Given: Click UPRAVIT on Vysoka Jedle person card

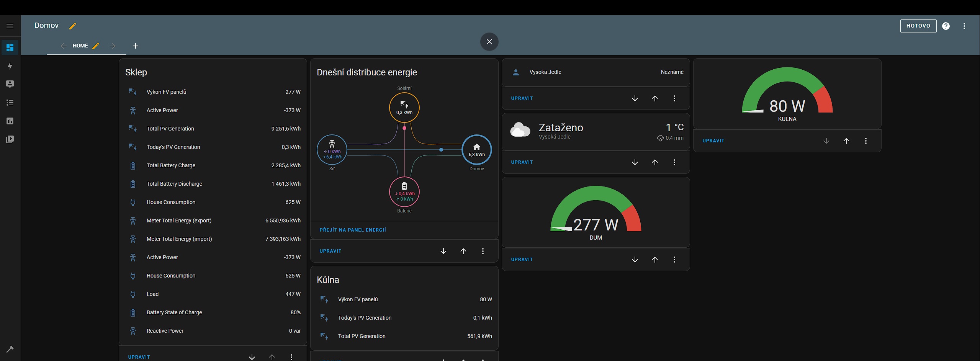Looking at the screenshot, I should point(522,98).
